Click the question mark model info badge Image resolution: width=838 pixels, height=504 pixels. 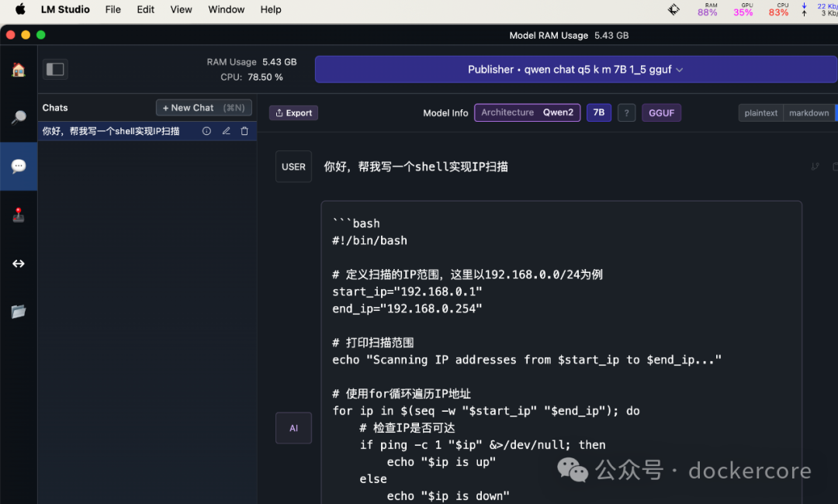626,112
